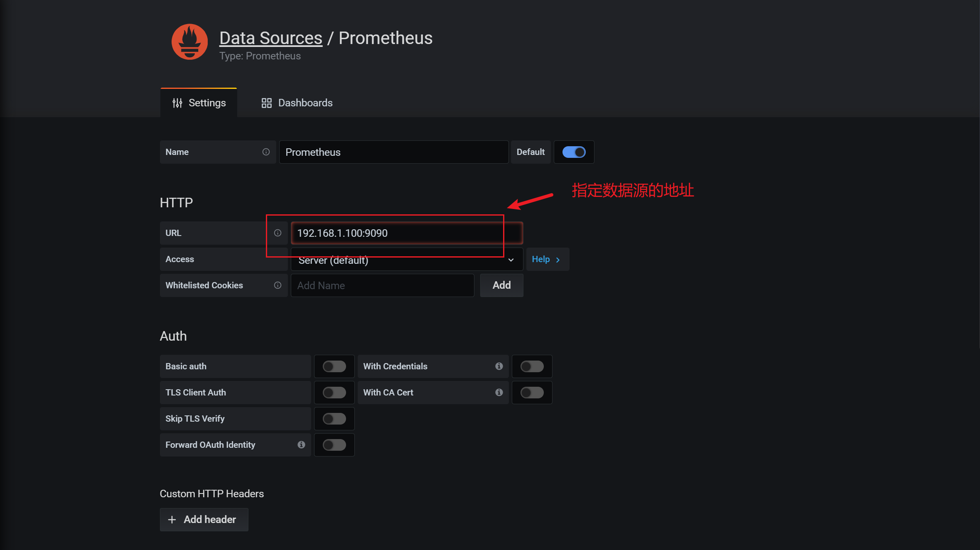980x550 pixels.
Task: Enable the TLS Client Auth switch
Action: click(x=334, y=393)
